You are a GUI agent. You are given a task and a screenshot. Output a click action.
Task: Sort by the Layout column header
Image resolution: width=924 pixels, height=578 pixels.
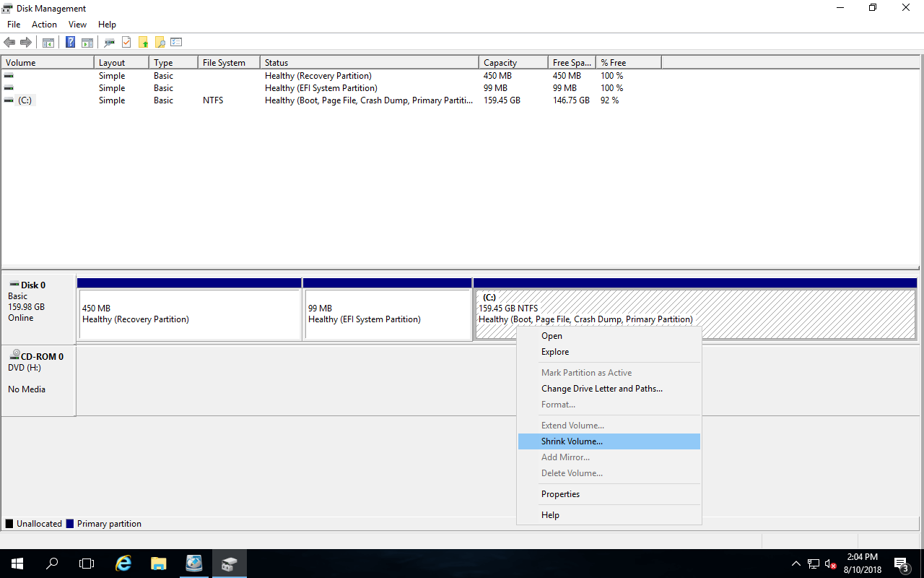(x=121, y=63)
